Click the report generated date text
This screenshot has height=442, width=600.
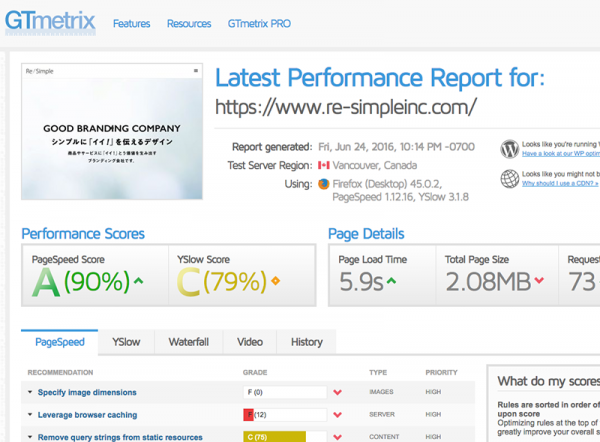click(396, 147)
